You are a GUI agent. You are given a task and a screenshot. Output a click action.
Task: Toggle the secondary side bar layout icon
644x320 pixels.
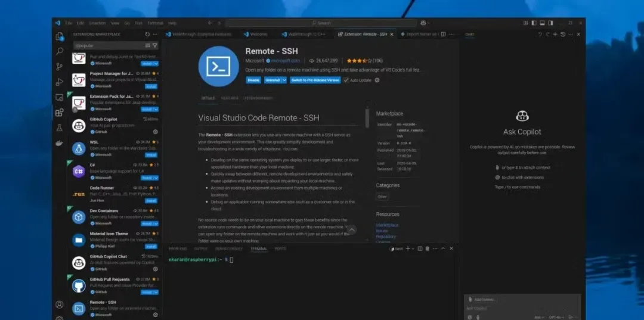pyautogui.click(x=550, y=23)
